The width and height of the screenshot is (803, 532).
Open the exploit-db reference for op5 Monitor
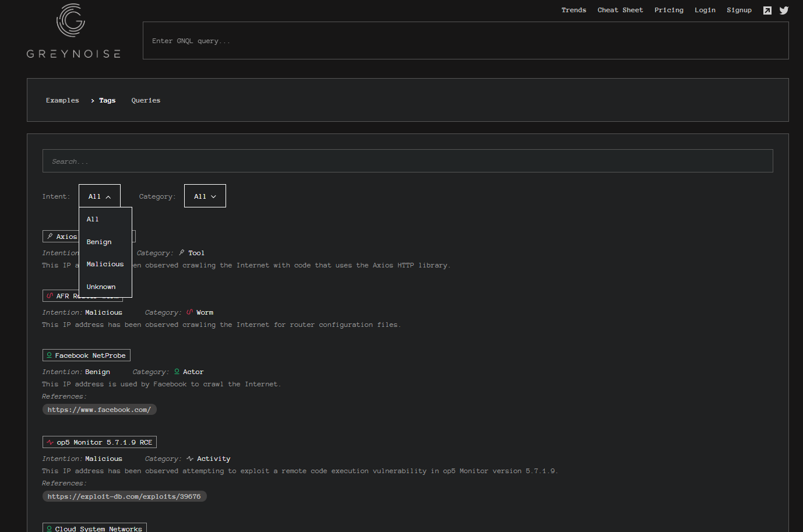pyautogui.click(x=124, y=496)
